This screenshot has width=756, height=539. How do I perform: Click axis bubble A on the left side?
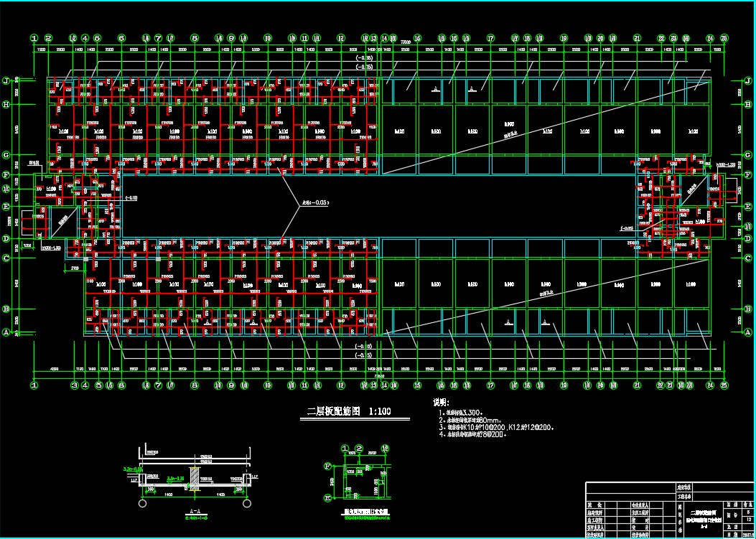6,332
